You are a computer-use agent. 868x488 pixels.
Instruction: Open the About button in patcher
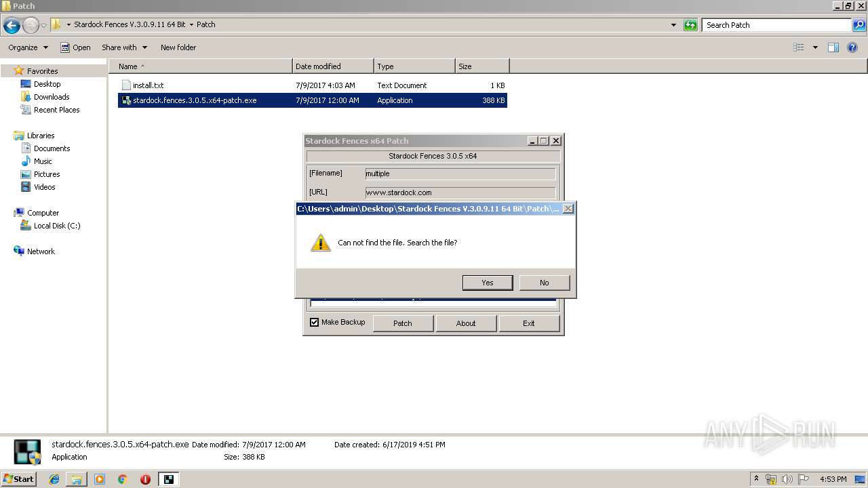[x=466, y=323]
